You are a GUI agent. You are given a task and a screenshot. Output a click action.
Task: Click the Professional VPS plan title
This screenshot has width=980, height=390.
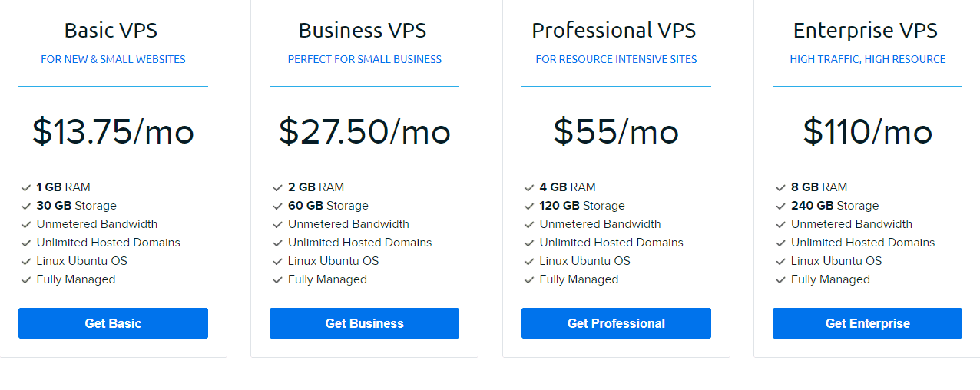click(x=614, y=30)
